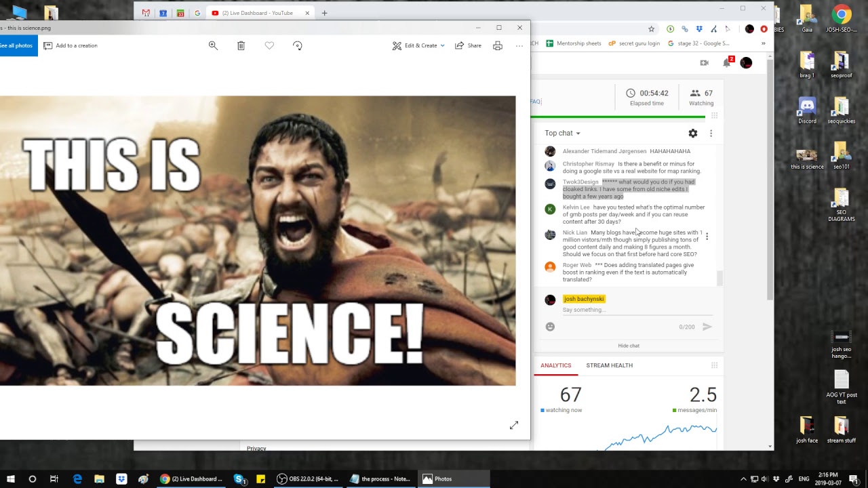
Task: Switch to 'the process' Notepad taskbar item
Action: coord(380,479)
